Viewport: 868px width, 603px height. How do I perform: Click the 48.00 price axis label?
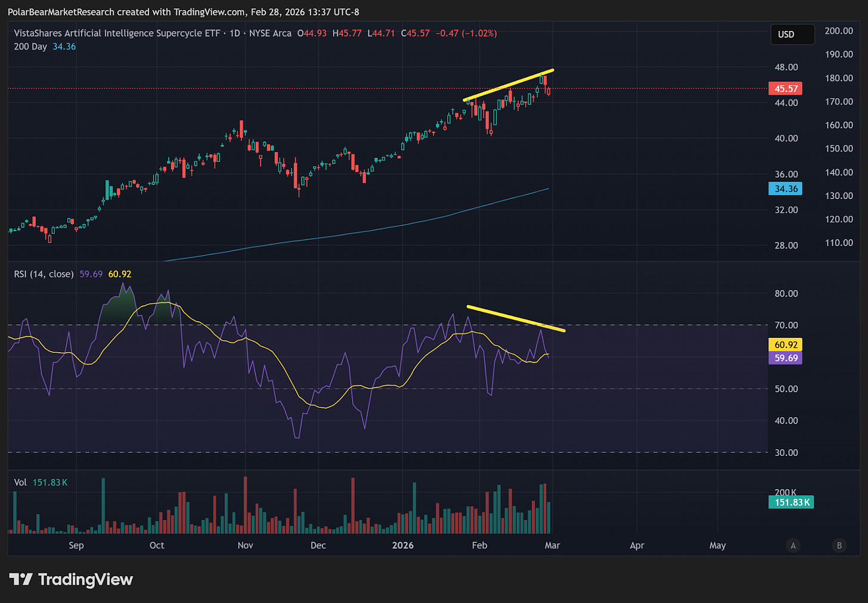click(786, 67)
